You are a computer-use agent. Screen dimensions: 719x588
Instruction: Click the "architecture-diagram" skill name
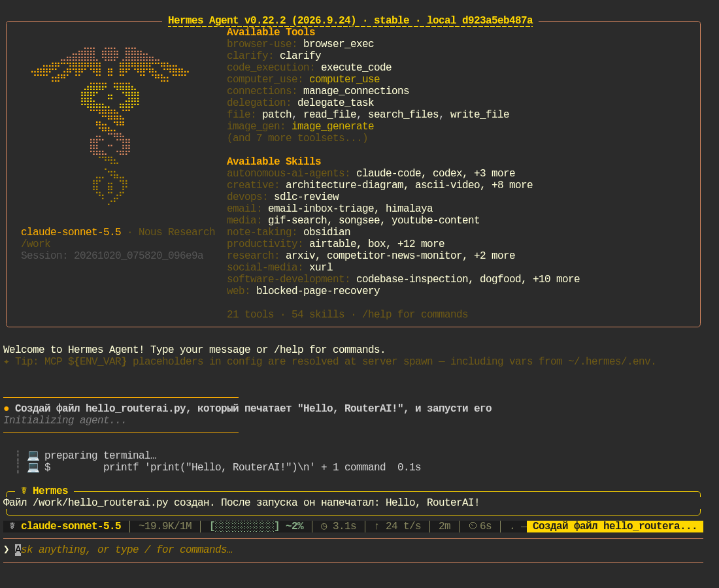(344, 185)
